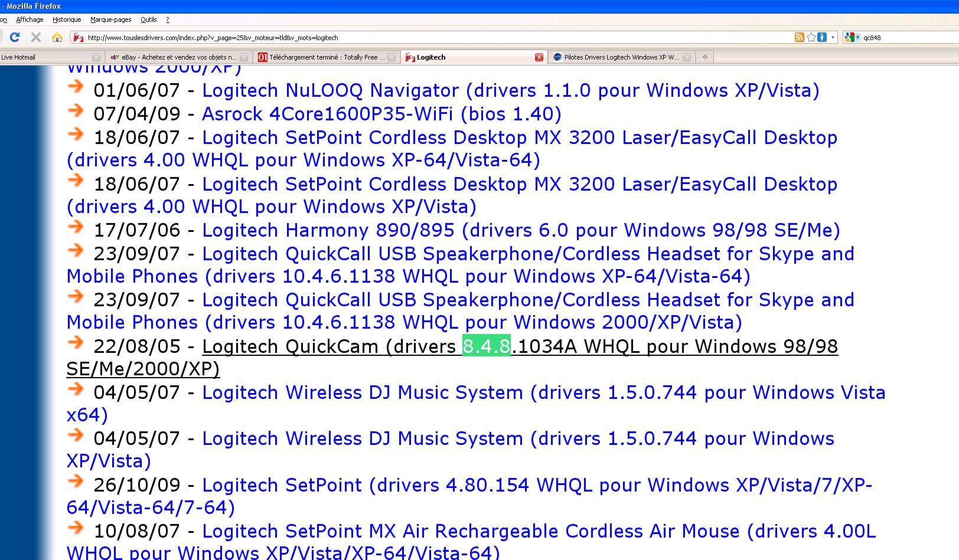Open the Marque-pages menu
Screen dimensions: 959x560
point(110,19)
